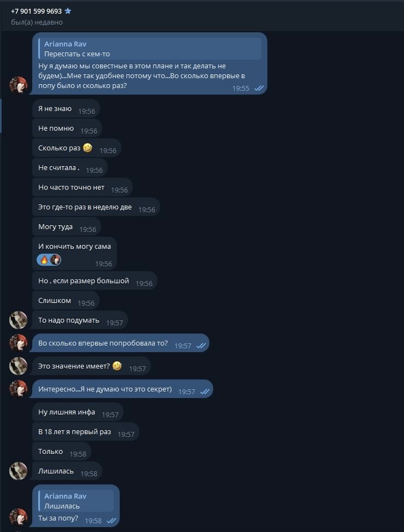Select the "Только" message bubble
The width and height of the screenshot is (404, 532).
[51, 452]
